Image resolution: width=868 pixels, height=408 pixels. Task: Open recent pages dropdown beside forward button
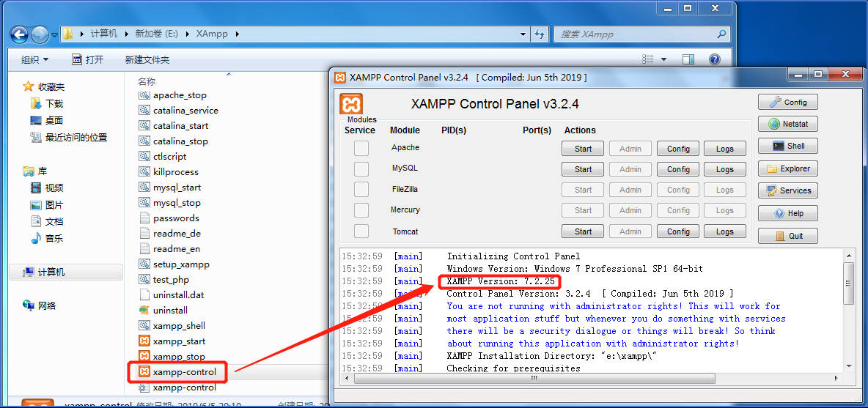click(55, 35)
